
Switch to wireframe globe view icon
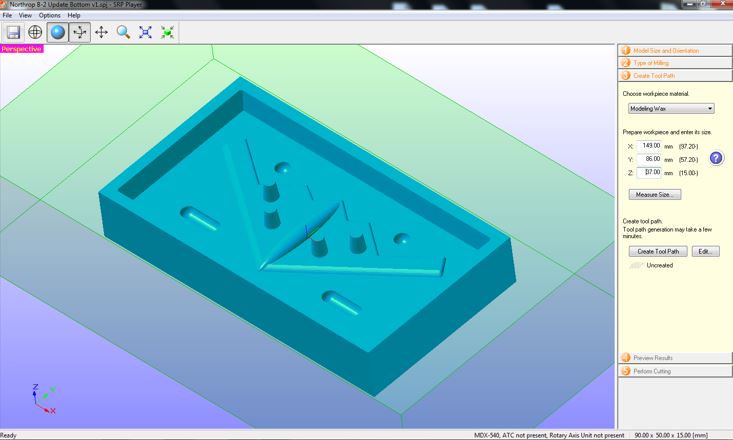[x=35, y=32]
